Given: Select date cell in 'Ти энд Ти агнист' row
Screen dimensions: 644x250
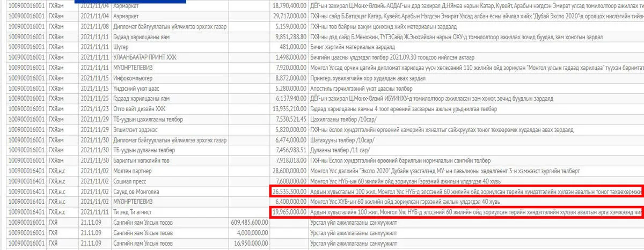Looking at the screenshot, I should pyautogui.click(x=94, y=212).
